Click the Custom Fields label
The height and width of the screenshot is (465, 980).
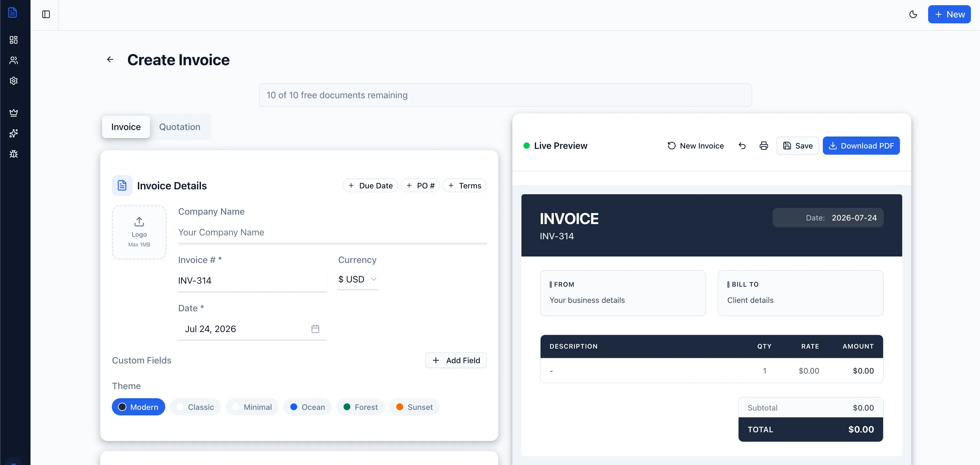pos(142,360)
